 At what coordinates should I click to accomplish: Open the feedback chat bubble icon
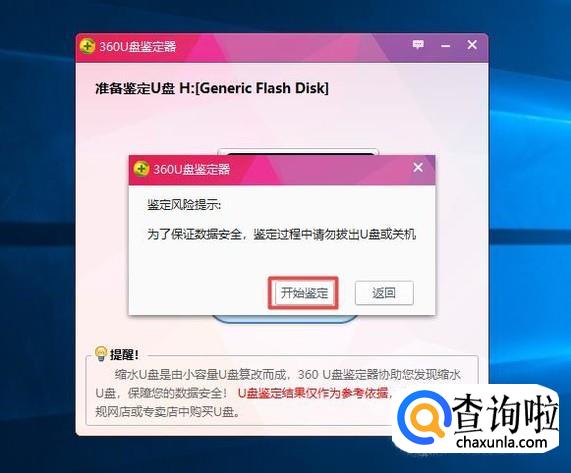tap(418, 45)
